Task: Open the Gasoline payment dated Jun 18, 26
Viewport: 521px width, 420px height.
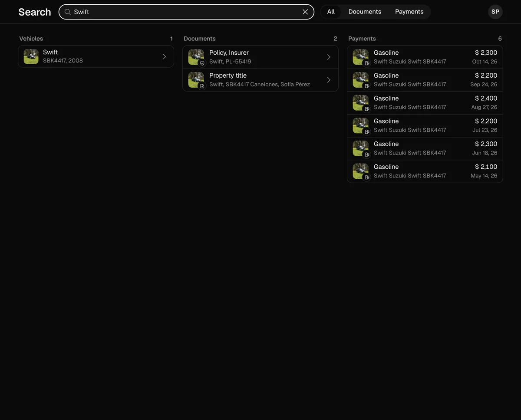Action: click(425, 148)
